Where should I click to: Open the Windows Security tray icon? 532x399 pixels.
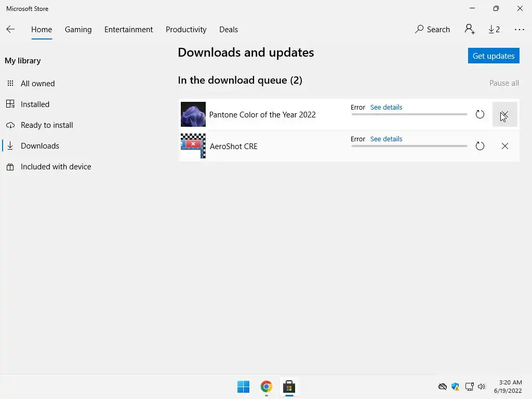pyautogui.click(x=455, y=387)
